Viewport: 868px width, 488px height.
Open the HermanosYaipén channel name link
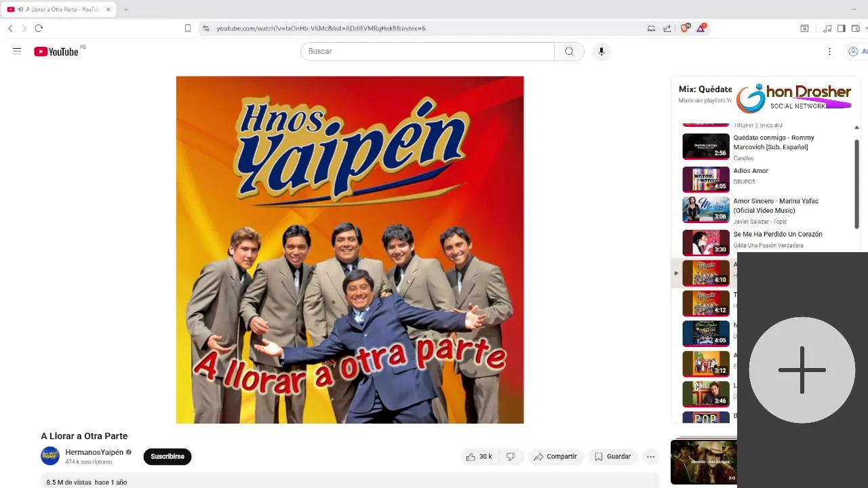click(x=94, y=452)
